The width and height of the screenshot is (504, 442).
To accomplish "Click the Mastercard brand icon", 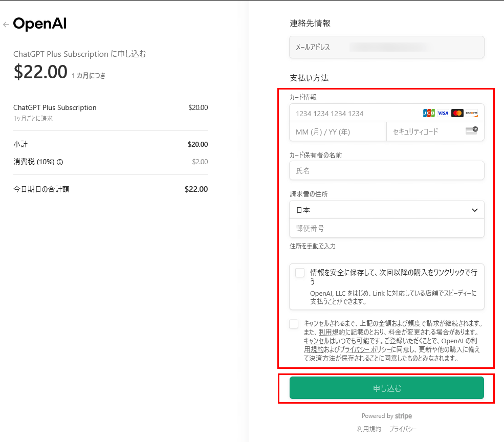I will click(x=457, y=113).
